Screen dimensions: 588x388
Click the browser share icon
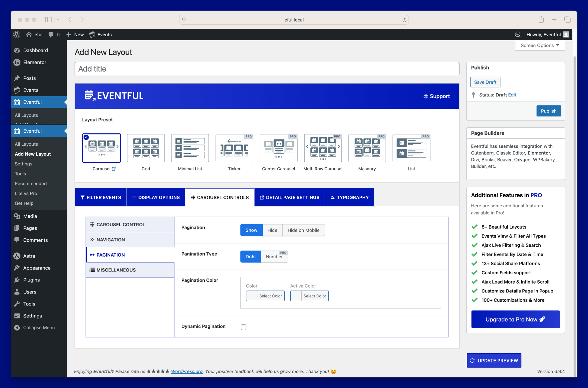(x=541, y=20)
